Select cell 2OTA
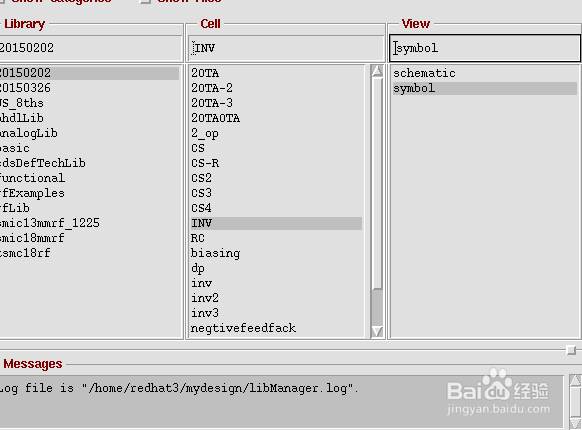This screenshot has height=430, width=582. click(205, 73)
